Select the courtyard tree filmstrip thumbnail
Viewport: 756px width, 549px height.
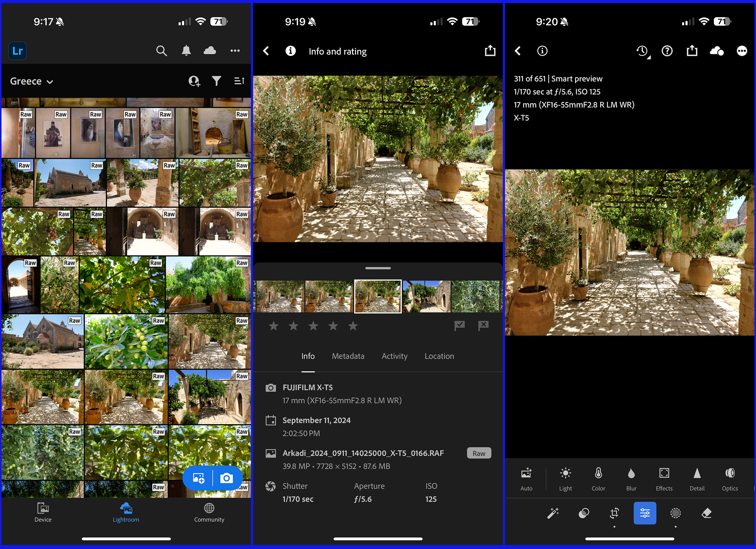click(426, 296)
